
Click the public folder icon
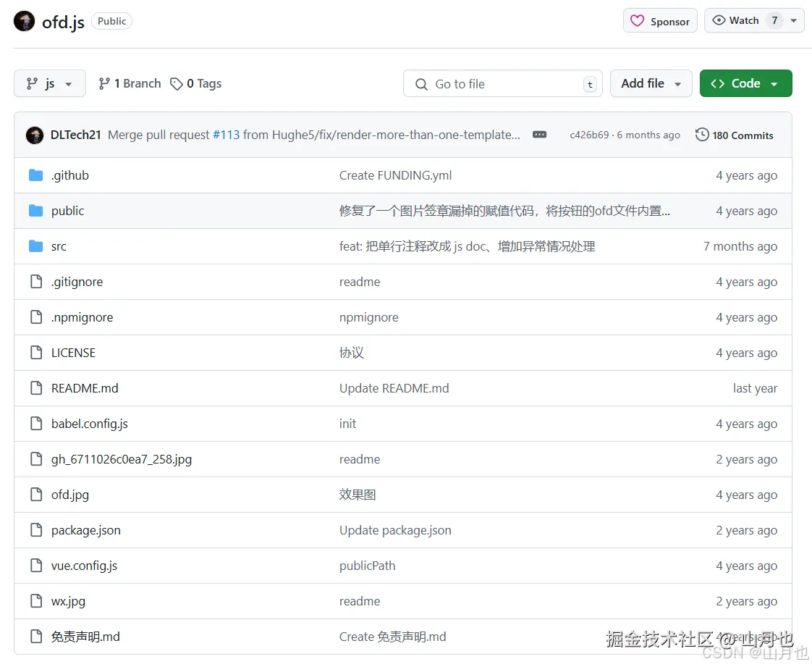[x=35, y=211]
